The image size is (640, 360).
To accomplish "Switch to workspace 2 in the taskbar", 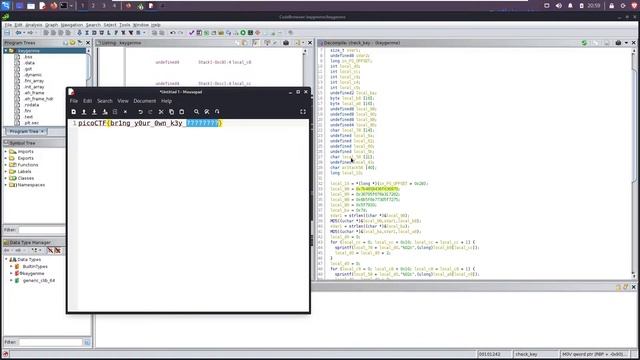I will (93, 6).
